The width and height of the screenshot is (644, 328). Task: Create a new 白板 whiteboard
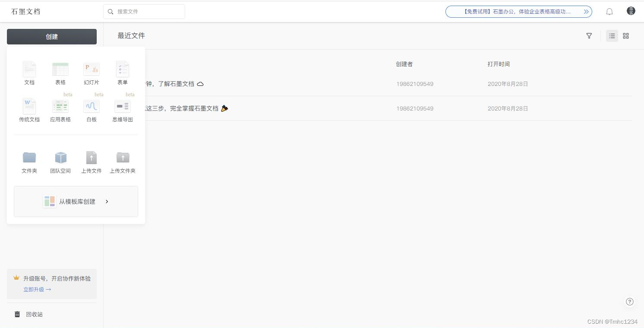92,110
